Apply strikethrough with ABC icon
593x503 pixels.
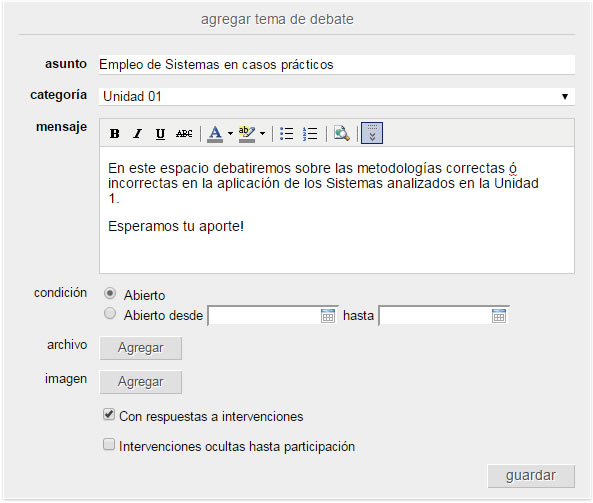[184, 134]
